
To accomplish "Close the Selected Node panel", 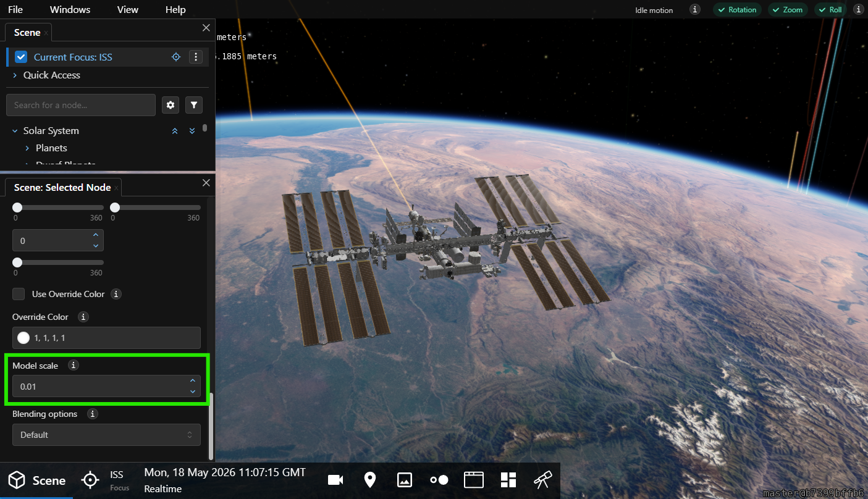I will [206, 183].
